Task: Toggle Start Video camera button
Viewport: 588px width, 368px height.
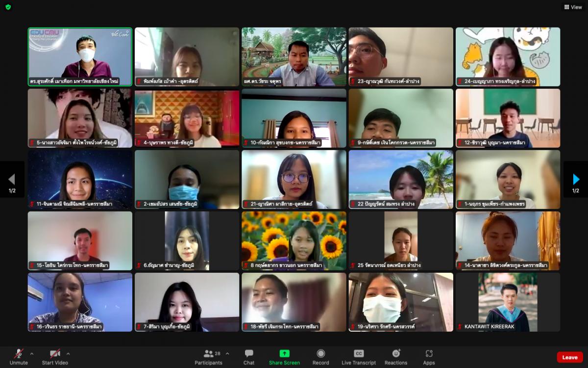Action: point(55,357)
